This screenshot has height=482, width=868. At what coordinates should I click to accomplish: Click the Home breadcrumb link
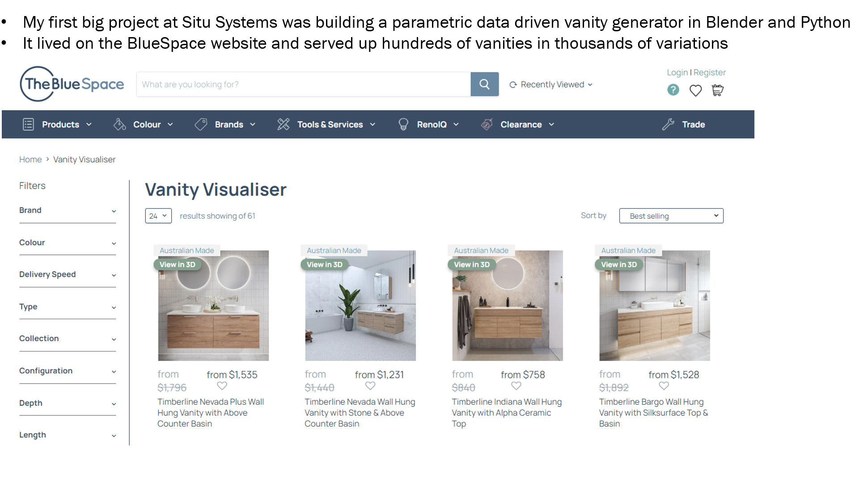point(30,160)
